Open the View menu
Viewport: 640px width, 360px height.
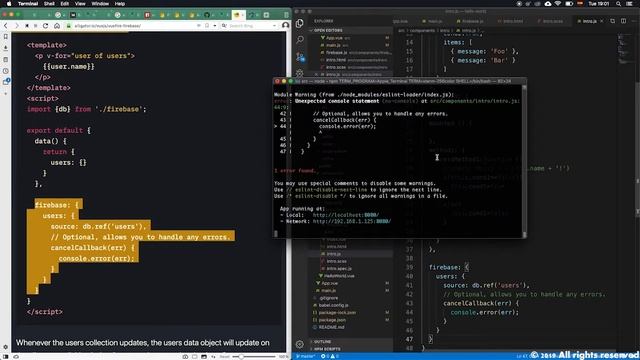(80, 4)
